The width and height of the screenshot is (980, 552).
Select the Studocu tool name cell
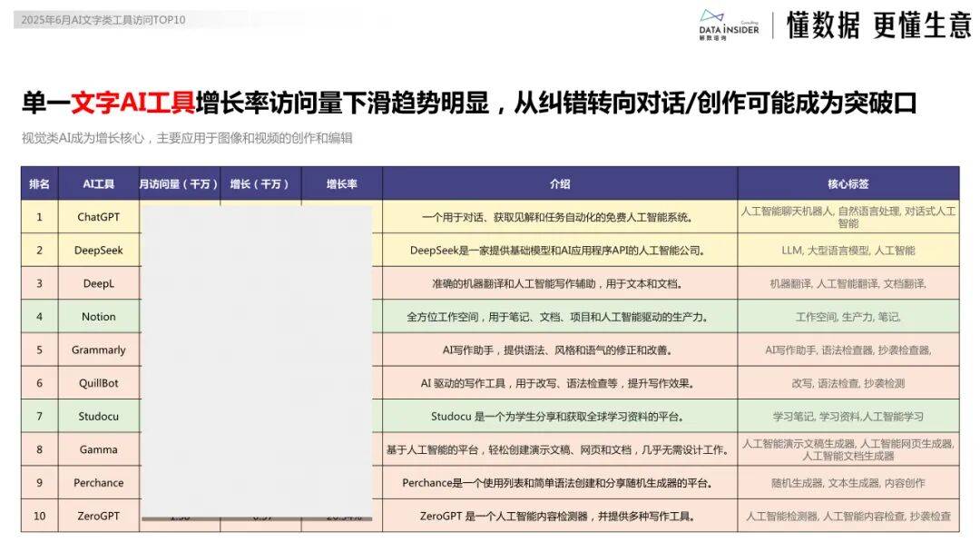click(x=99, y=416)
